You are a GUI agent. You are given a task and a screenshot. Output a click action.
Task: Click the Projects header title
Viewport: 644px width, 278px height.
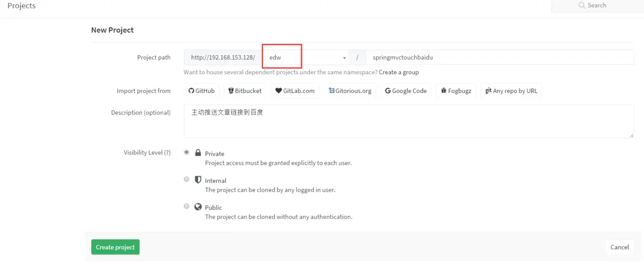21,6
